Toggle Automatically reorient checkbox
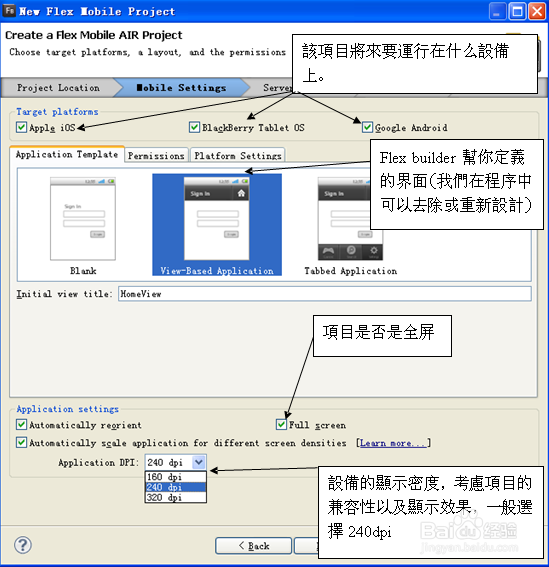 point(21,425)
